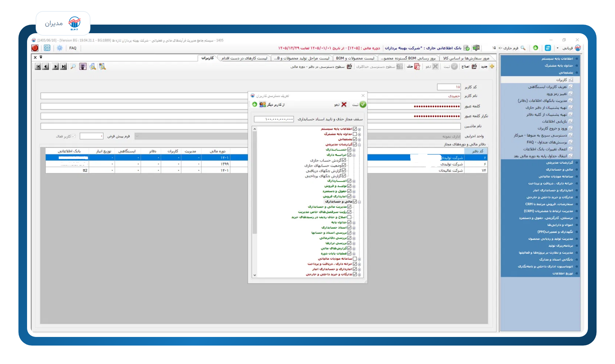Collapse the مالی و حسابداری tree node
This screenshot has height=364, width=615.
[x=359, y=202]
